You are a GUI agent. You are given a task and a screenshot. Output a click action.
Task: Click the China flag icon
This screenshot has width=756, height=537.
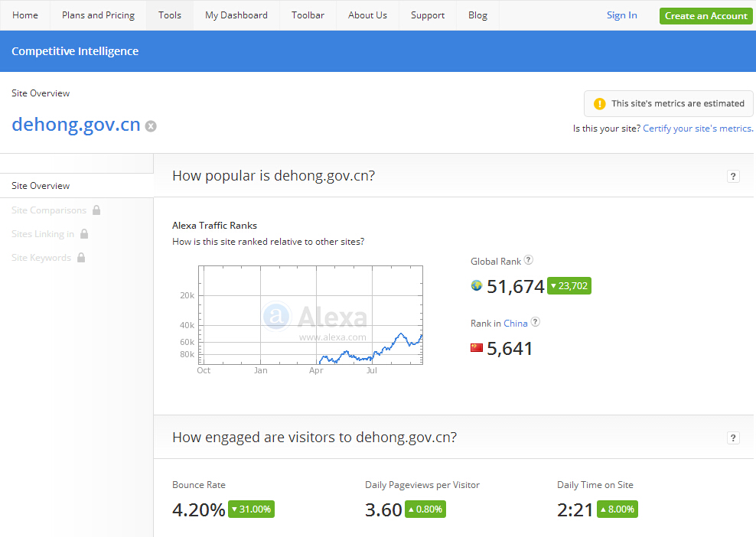pos(477,347)
